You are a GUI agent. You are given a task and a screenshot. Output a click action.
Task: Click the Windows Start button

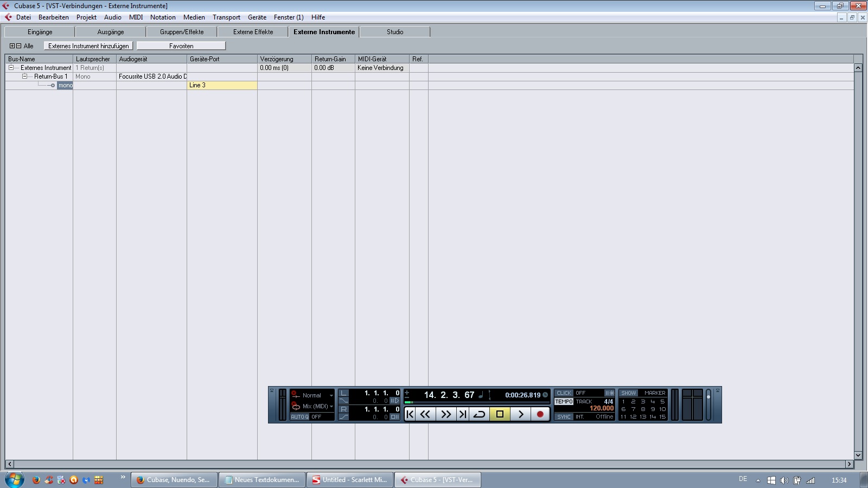point(15,480)
